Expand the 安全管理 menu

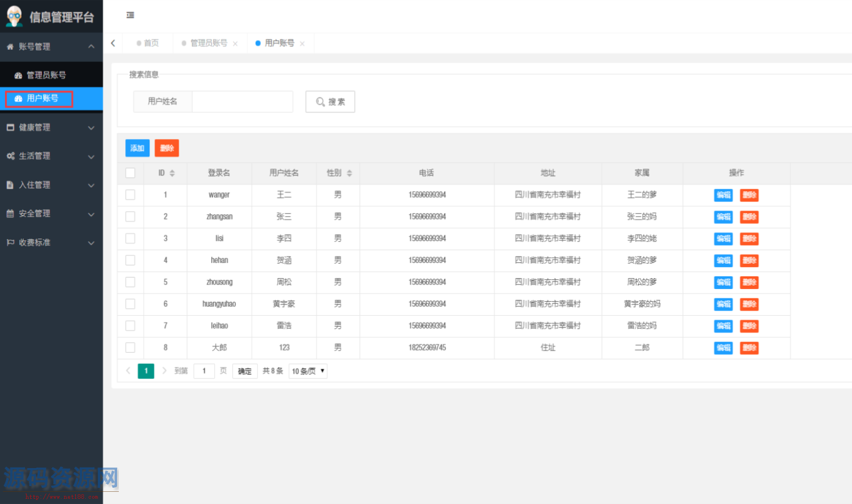(52, 214)
